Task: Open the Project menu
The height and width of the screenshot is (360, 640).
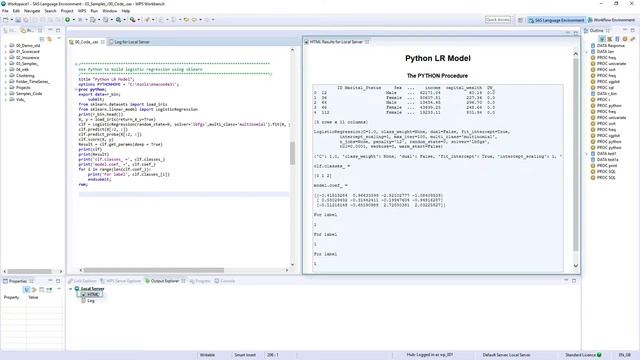Action: click(x=67, y=11)
